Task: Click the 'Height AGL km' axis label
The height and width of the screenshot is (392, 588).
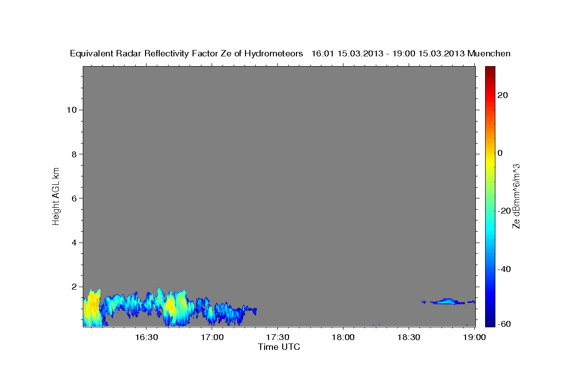Action: [x=56, y=196]
